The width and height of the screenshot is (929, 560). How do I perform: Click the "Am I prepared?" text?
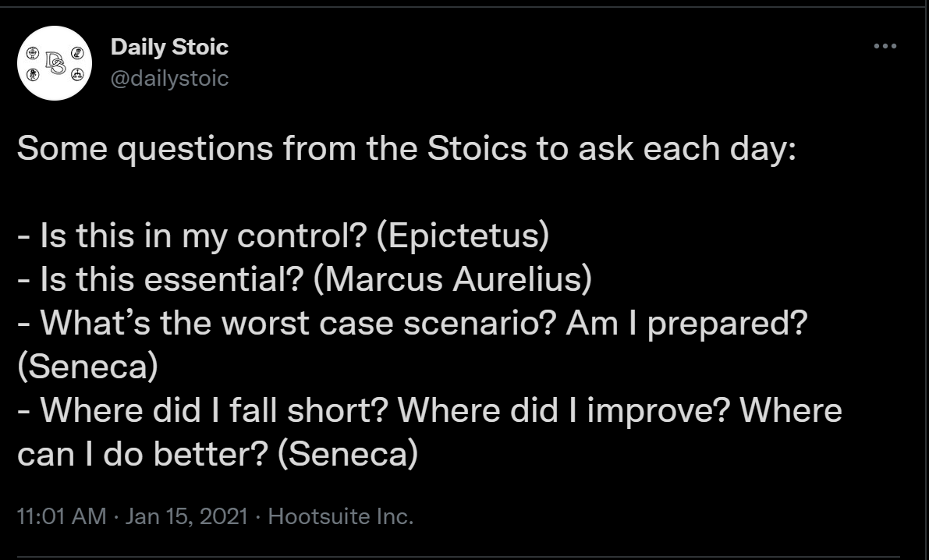686,323
